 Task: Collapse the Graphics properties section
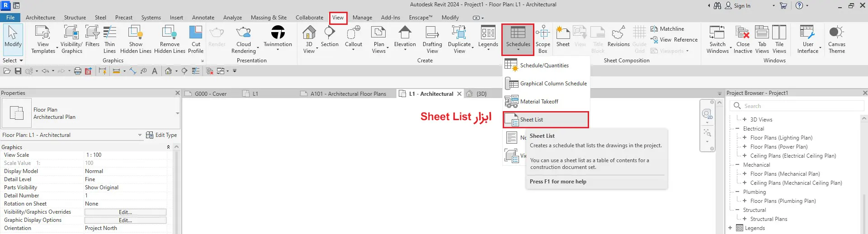point(168,147)
